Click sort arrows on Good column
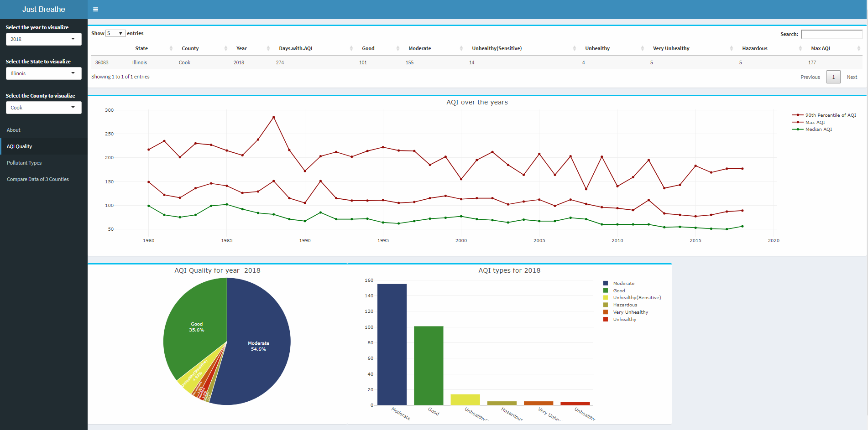Image resolution: width=868 pixels, height=430 pixels. click(x=398, y=48)
